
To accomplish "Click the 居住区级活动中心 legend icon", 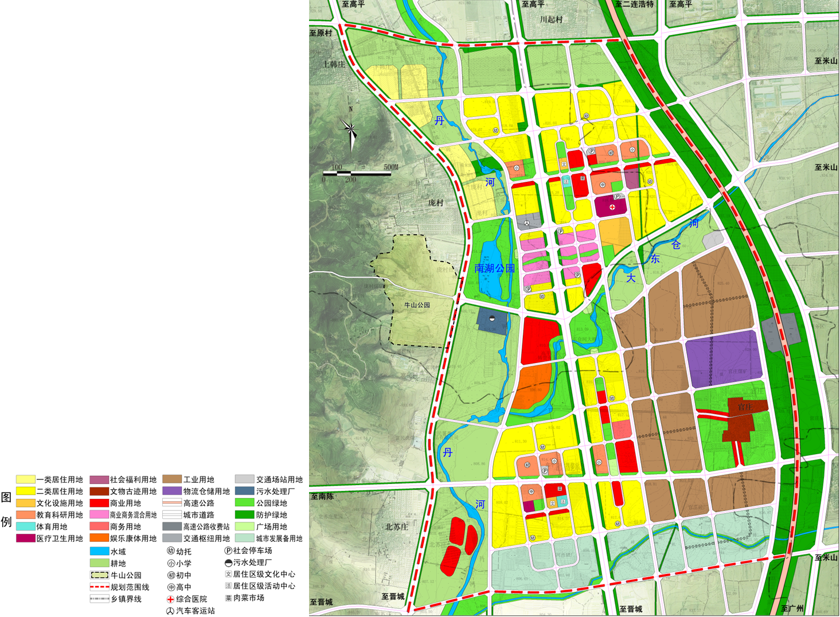I will pyautogui.click(x=228, y=586).
